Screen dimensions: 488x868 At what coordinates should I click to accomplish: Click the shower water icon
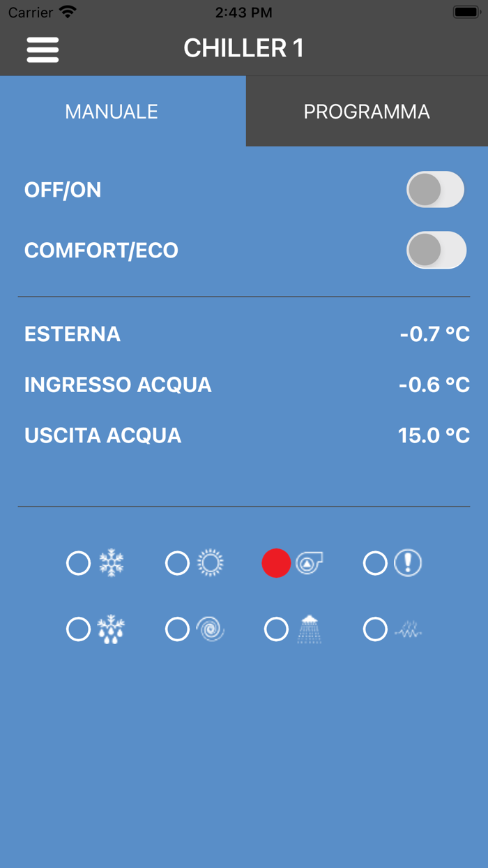point(309,629)
